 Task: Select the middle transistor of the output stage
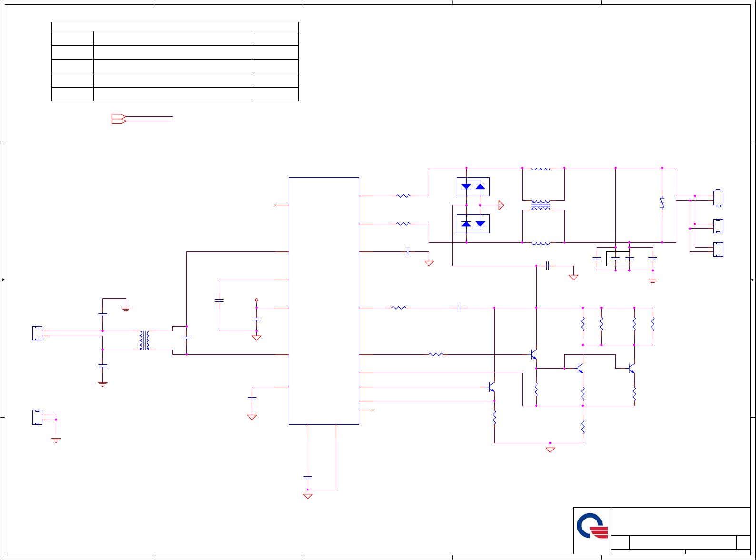580,368
